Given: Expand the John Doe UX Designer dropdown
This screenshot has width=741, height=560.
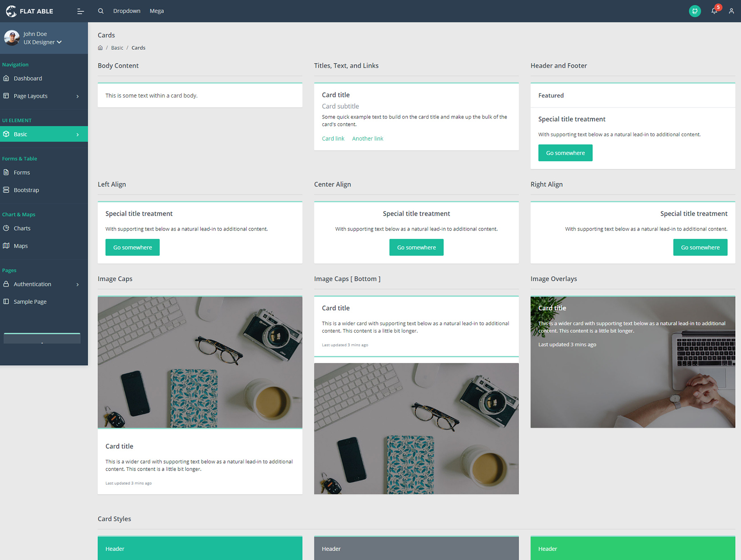Looking at the screenshot, I should tap(42, 42).
